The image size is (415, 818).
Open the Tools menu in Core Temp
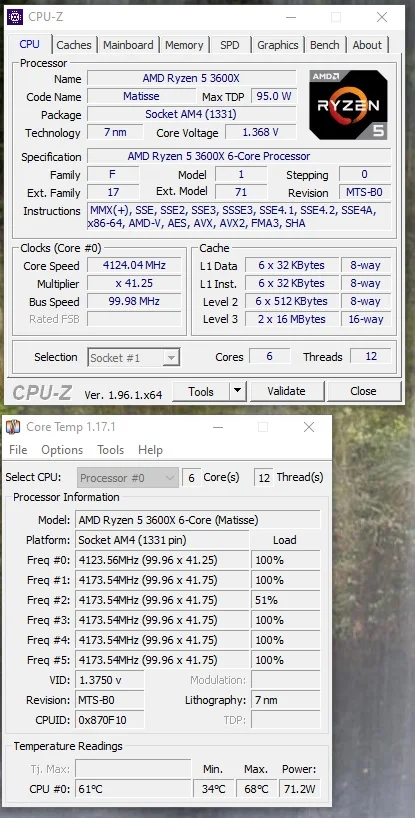[x=111, y=450]
